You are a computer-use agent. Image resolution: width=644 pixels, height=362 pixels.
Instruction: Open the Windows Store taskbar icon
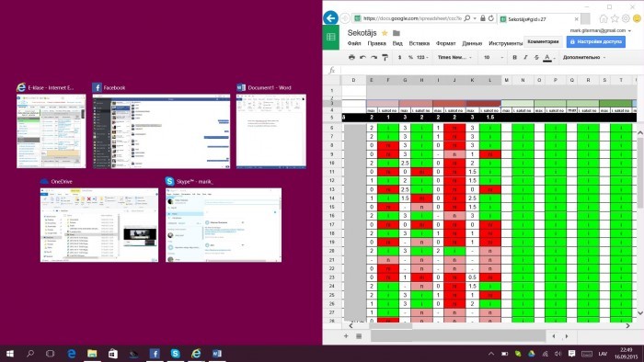[113, 354]
